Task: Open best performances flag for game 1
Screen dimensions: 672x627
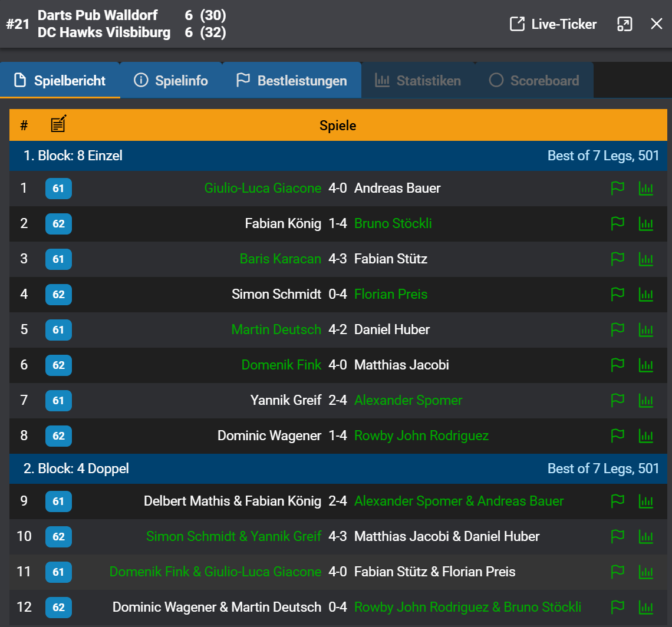Action: point(617,189)
